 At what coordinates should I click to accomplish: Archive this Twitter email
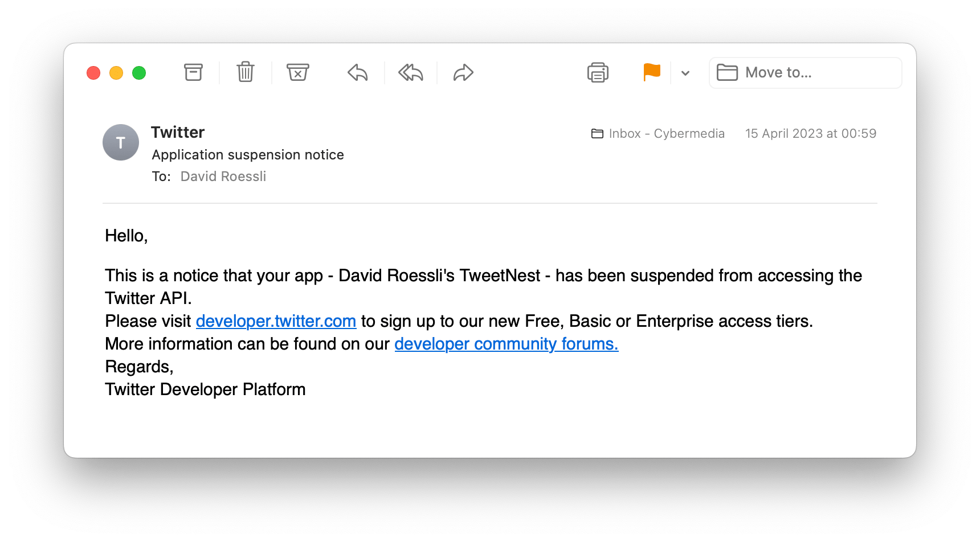pyautogui.click(x=193, y=72)
